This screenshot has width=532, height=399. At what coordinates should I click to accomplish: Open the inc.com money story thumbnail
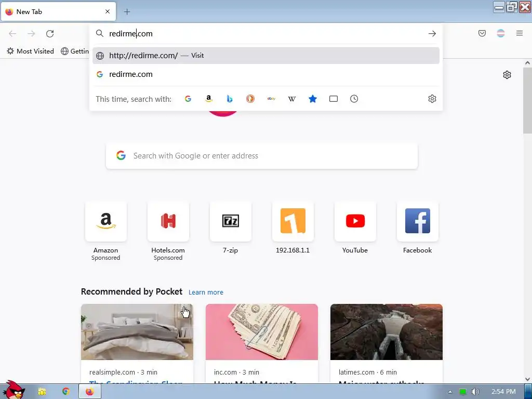point(262,332)
